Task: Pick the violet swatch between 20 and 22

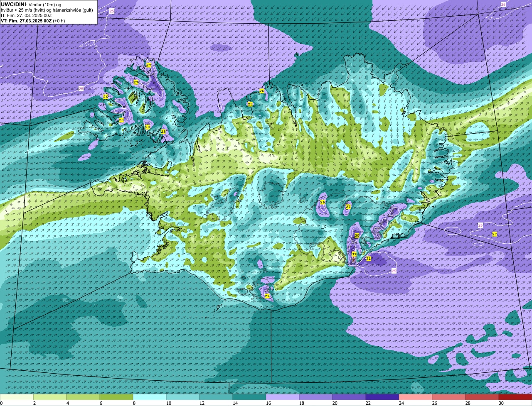Action: [349, 397]
